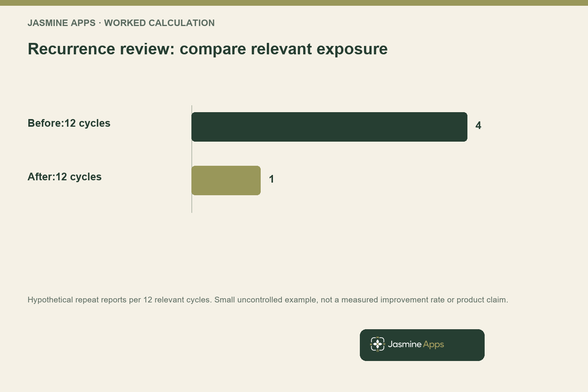The image size is (588, 392).
Task: Select the olive After bar
Action: pos(226,180)
